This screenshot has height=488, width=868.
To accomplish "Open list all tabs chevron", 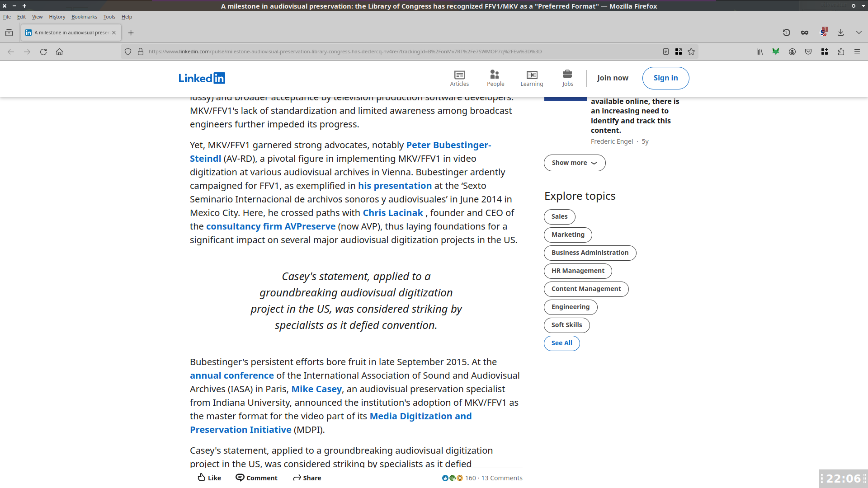I will [859, 33].
